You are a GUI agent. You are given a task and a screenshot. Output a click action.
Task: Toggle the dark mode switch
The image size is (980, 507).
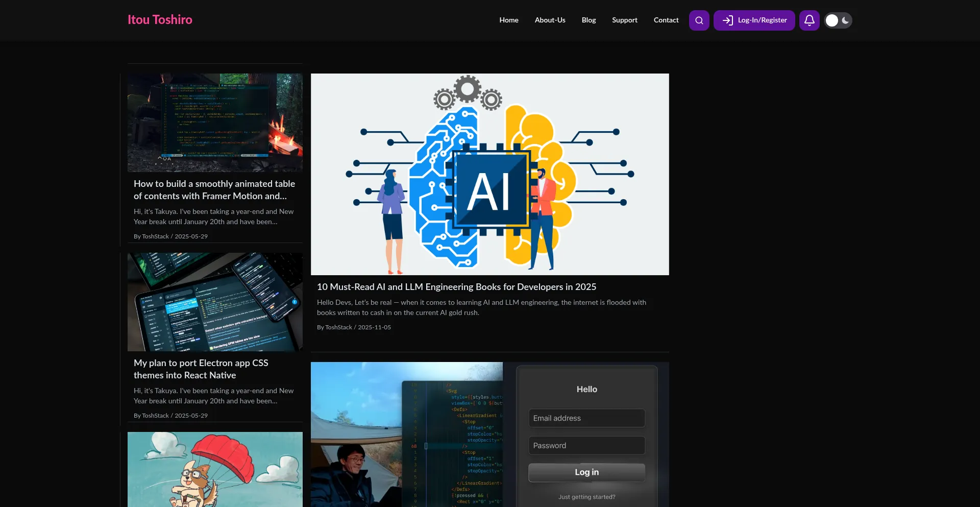point(838,20)
